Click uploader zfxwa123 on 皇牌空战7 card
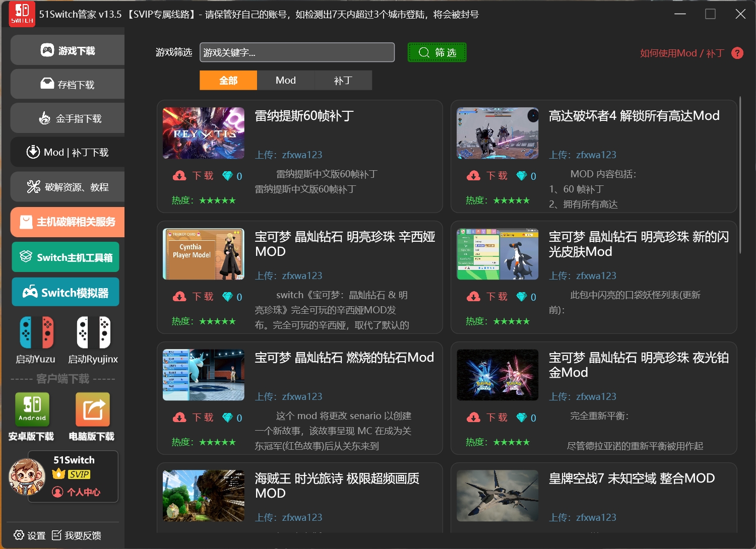This screenshot has height=549, width=756. click(x=596, y=517)
